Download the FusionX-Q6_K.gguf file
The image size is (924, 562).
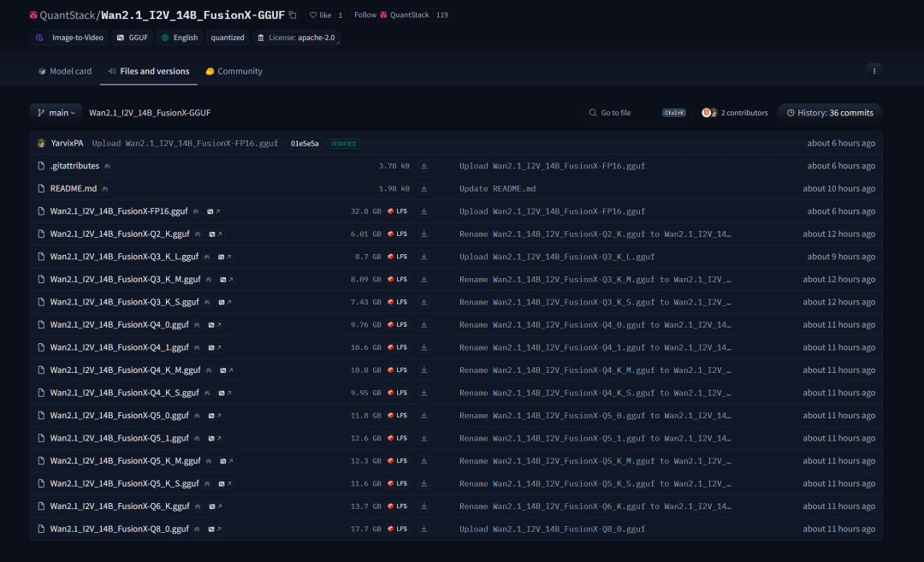point(423,506)
